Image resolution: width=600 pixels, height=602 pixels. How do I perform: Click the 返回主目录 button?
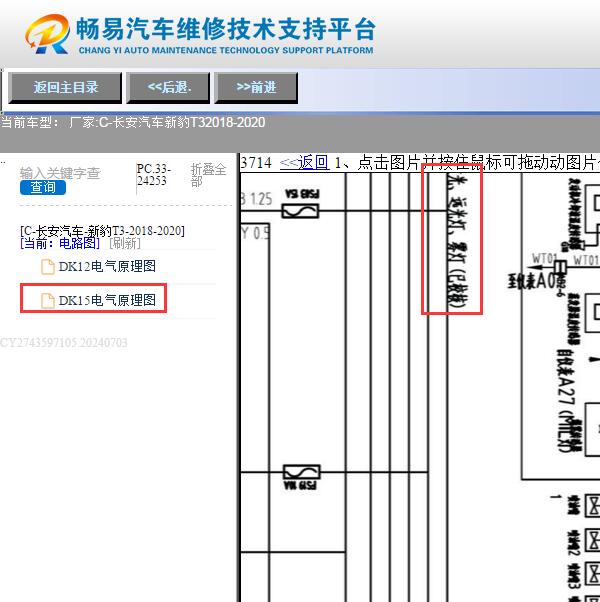click(x=65, y=88)
